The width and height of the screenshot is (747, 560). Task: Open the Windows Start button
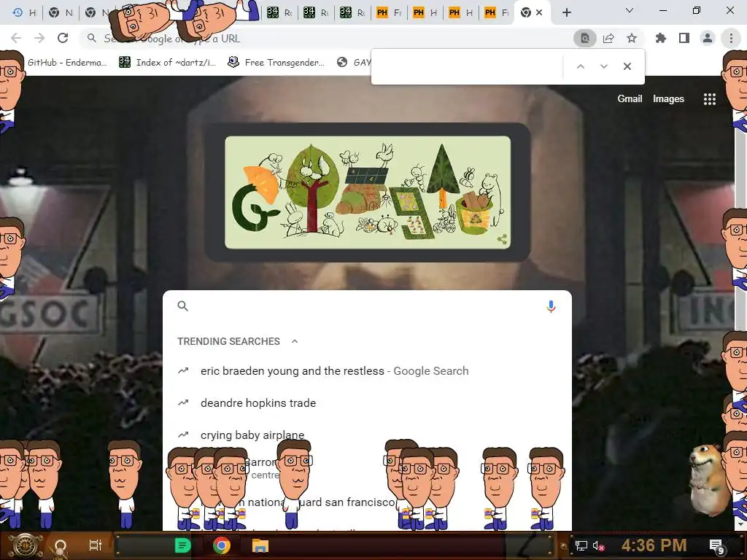point(26,545)
